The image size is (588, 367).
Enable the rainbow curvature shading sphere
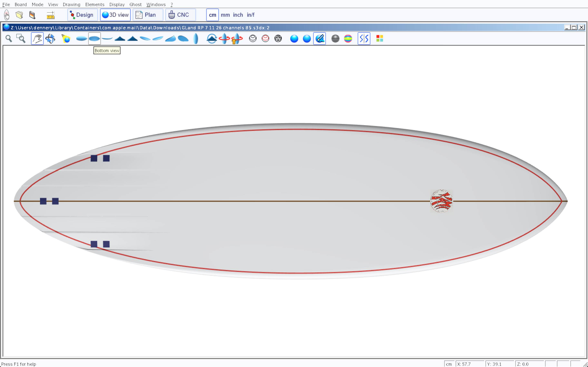pyautogui.click(x=348, y=39)
